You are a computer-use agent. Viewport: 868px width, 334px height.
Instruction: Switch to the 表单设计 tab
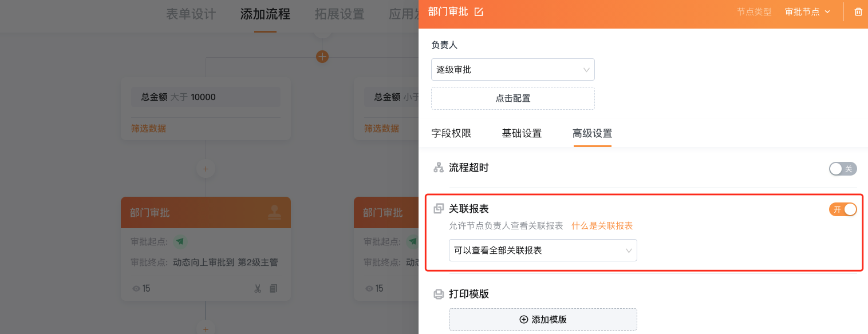coord(191,14)
